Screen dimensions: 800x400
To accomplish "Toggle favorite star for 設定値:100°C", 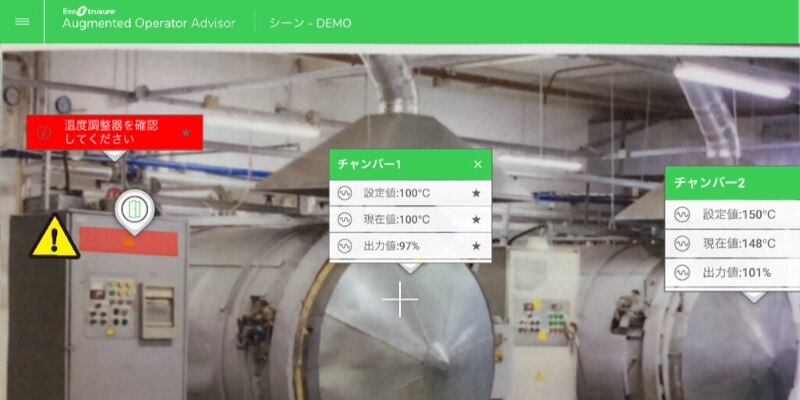I will tap(476, 193).
